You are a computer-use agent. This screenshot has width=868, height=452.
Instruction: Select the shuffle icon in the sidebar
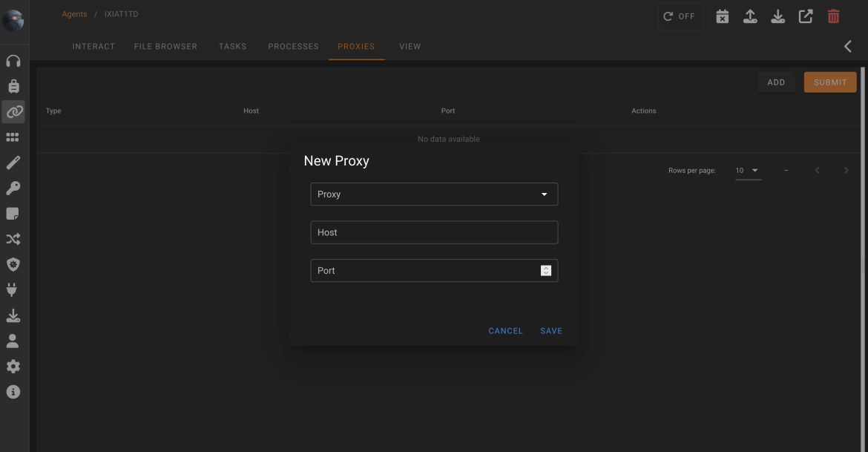[x=13, y=238]
